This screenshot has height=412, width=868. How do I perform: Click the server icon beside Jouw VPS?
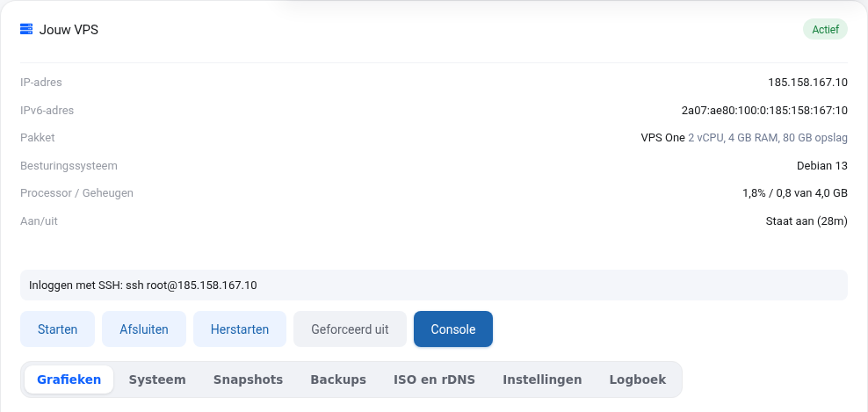[26, 29]
